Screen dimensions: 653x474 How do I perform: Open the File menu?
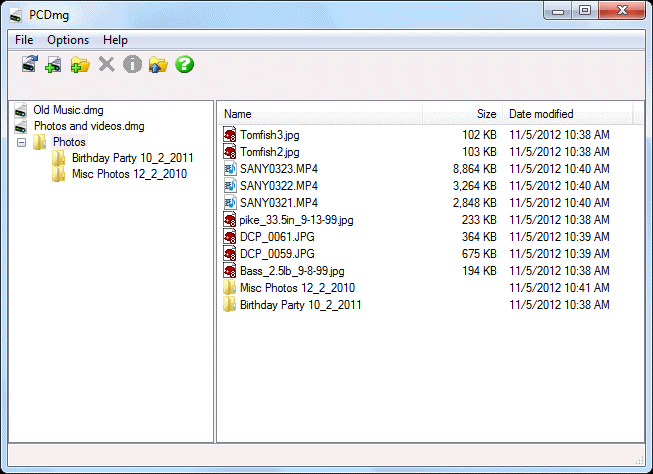click(24, 40)
